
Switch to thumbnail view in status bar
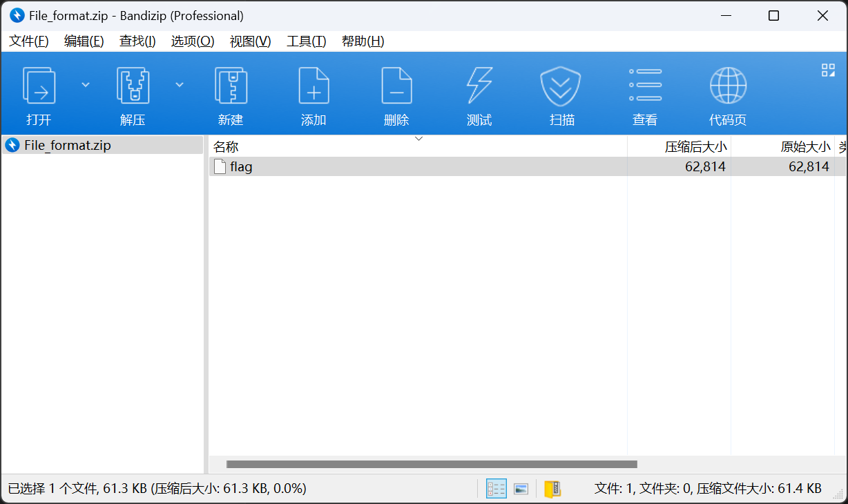[x=521, y=489]
